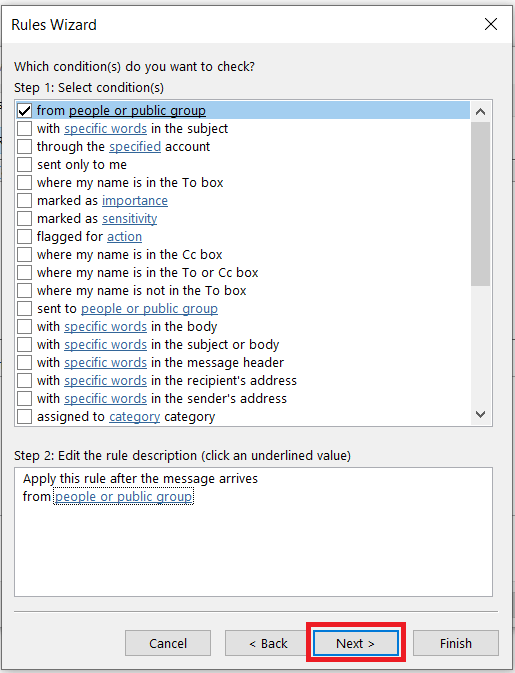Click "specific words" link for sender's address
515x673 pixels.
coord(106,399)
